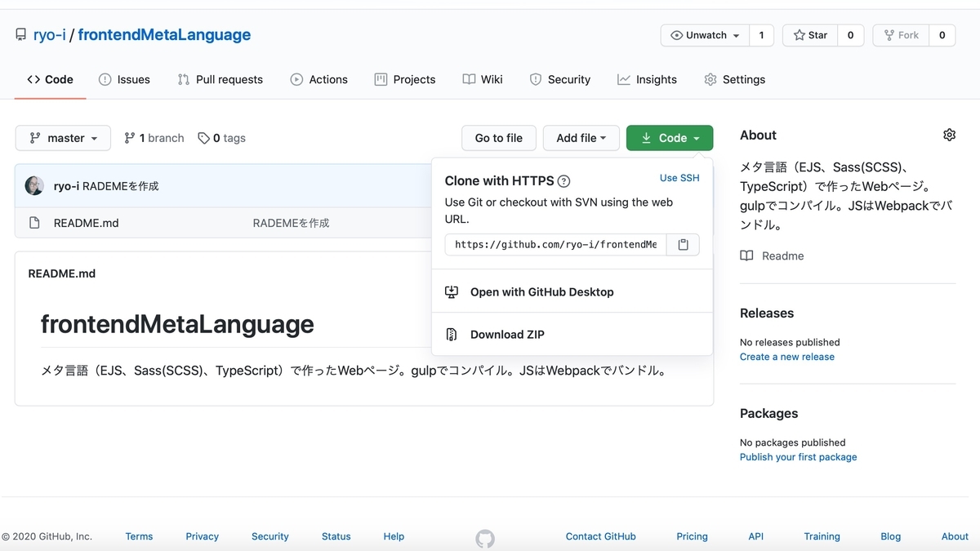Click the Releases heading

767,313
